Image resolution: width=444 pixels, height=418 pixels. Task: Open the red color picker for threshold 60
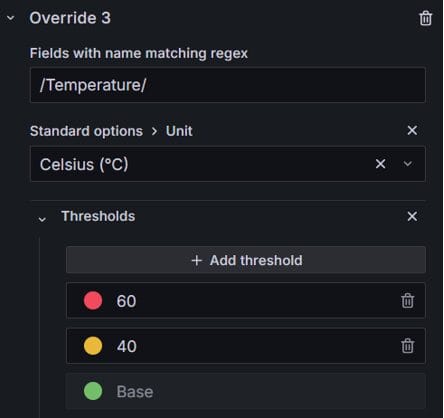point(93,301)
